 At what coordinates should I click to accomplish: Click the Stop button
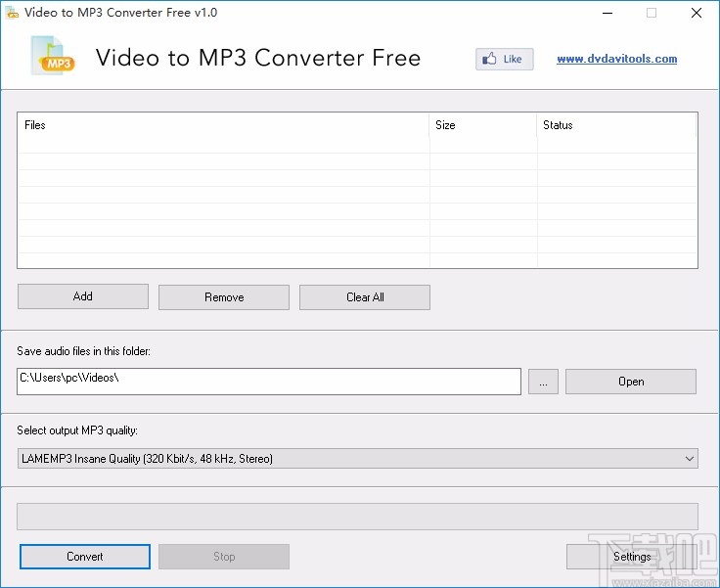224,557
